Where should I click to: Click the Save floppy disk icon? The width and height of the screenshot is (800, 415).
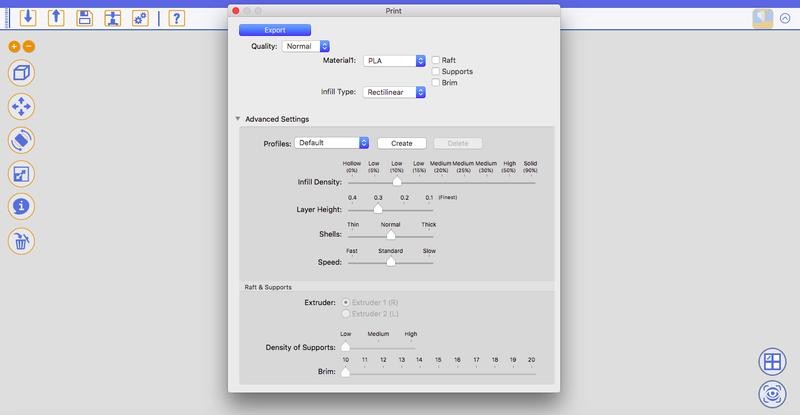coord(85,18)
